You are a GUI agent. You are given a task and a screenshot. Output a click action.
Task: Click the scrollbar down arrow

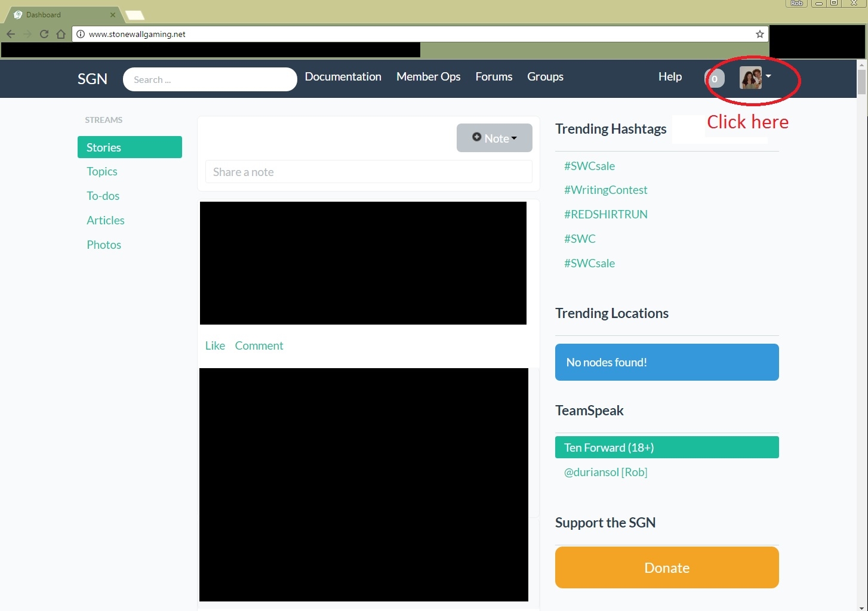[862, 607]
